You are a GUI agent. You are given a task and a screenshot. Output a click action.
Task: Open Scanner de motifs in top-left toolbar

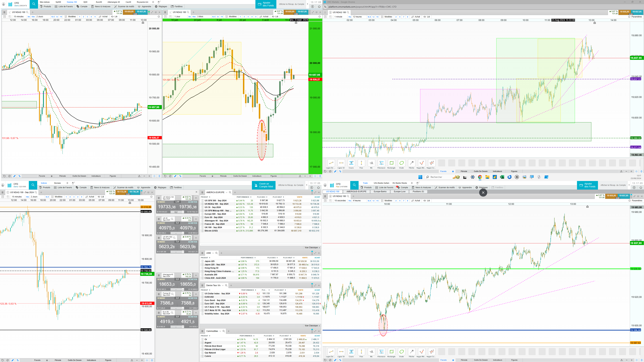pos(124,7)
